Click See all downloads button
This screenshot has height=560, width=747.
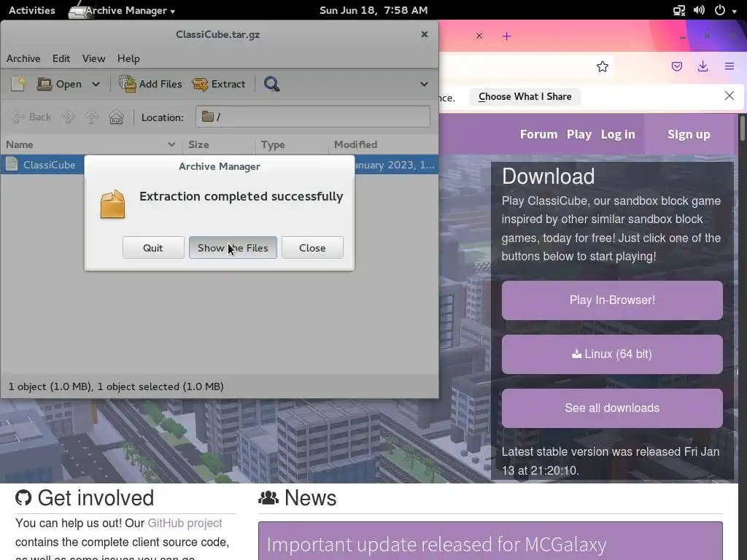coord(612,408)
